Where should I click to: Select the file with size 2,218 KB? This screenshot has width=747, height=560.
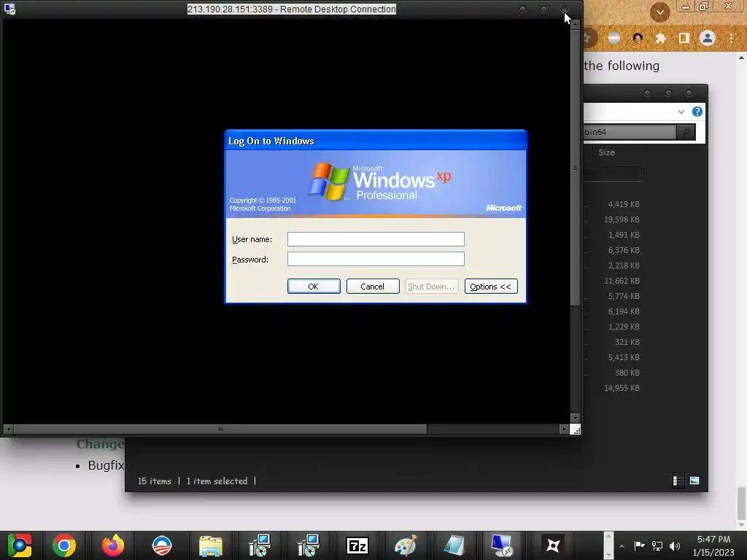tap(623, 265)
